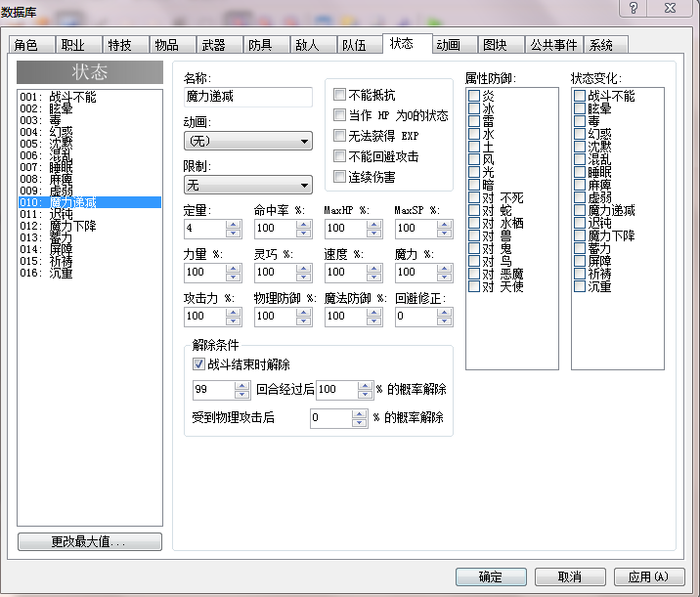Select state 016: 沉重
This screenshot has width=700, height=597.
click(x=90, y=273)
